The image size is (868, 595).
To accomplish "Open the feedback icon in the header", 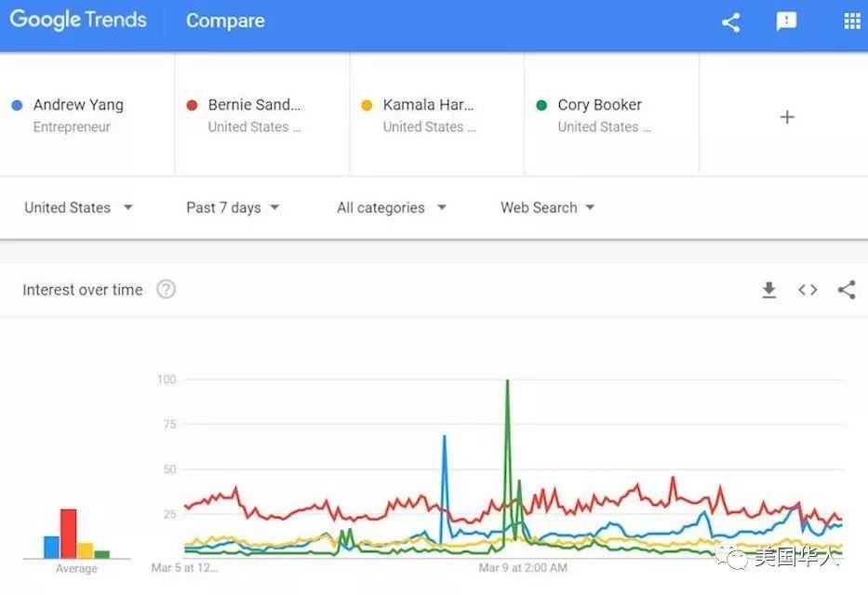I will point(786,22).
